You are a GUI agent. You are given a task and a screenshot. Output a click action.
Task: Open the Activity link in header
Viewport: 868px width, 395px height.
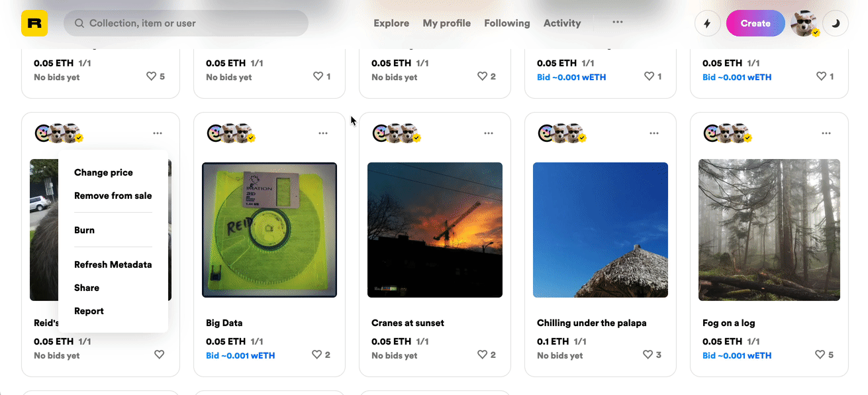click(562, 23)
